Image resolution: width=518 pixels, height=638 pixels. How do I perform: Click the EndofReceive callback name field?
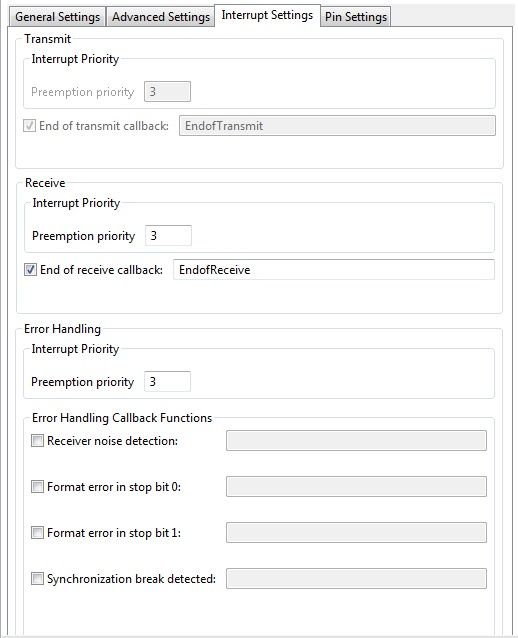[x=334, y=269]
